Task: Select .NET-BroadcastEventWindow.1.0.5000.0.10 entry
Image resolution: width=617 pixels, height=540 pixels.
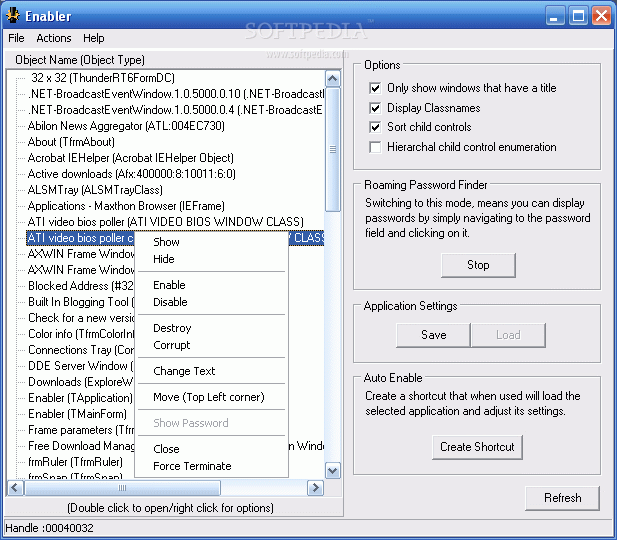Action: [176, 94]
